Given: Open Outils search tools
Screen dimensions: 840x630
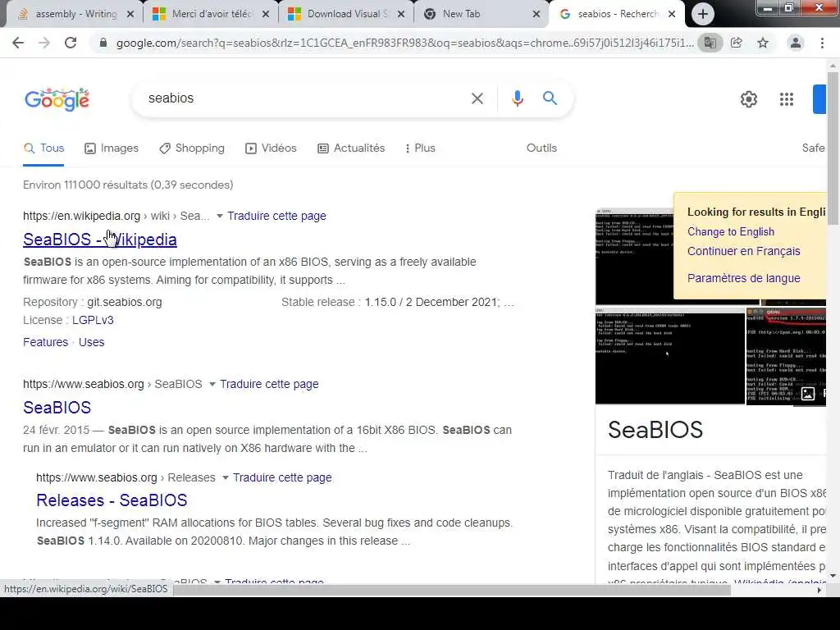Looking at the screenshot, I should click(x=541, y=148).
